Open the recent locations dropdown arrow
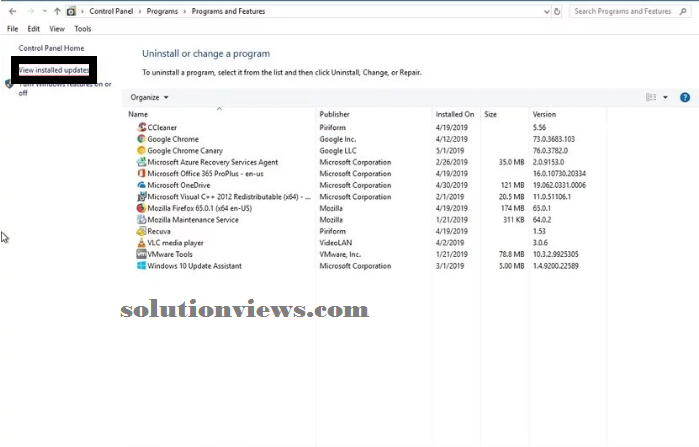The height and width of the screenshot is (447, 699). 45,11
